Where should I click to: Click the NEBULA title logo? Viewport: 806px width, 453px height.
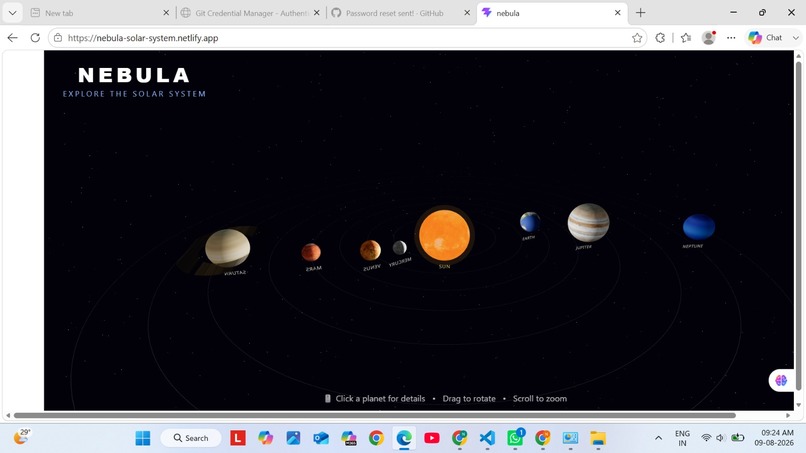134,76
